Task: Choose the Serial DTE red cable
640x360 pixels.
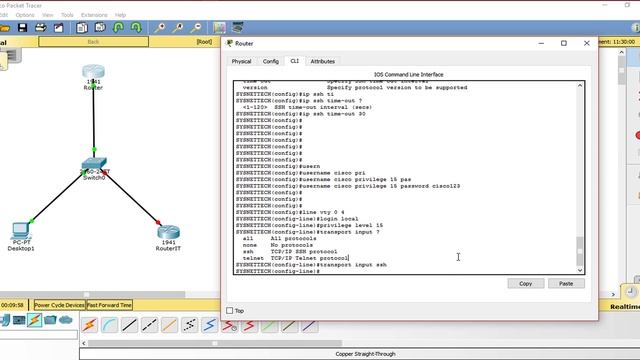Action: [x=250, y=325]
